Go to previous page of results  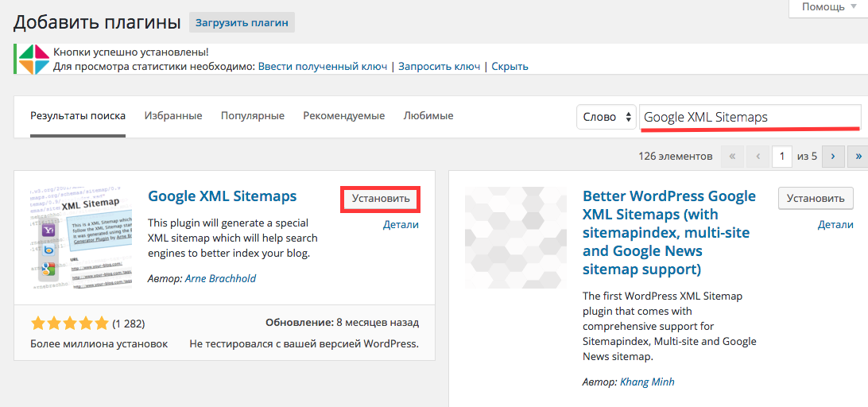click(758, 156)
